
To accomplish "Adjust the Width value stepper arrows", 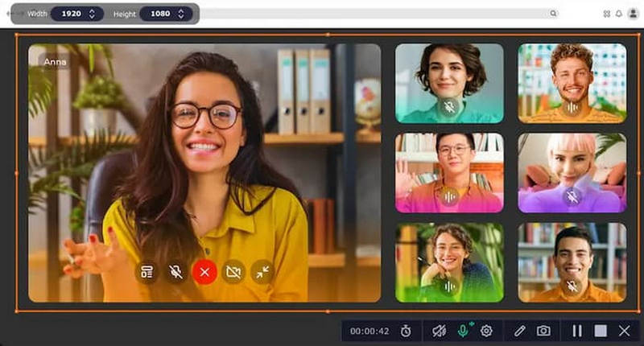I will (92, 14).
